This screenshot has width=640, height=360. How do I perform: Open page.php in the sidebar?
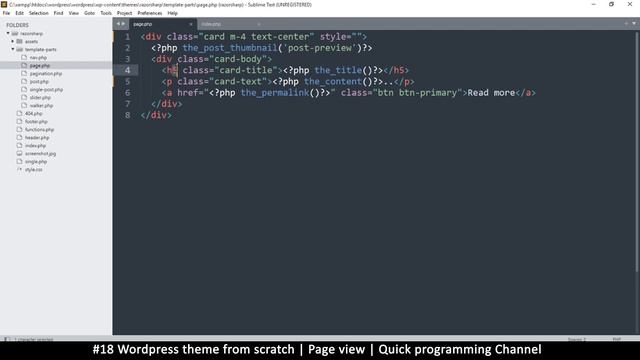(x=40, y=65)
